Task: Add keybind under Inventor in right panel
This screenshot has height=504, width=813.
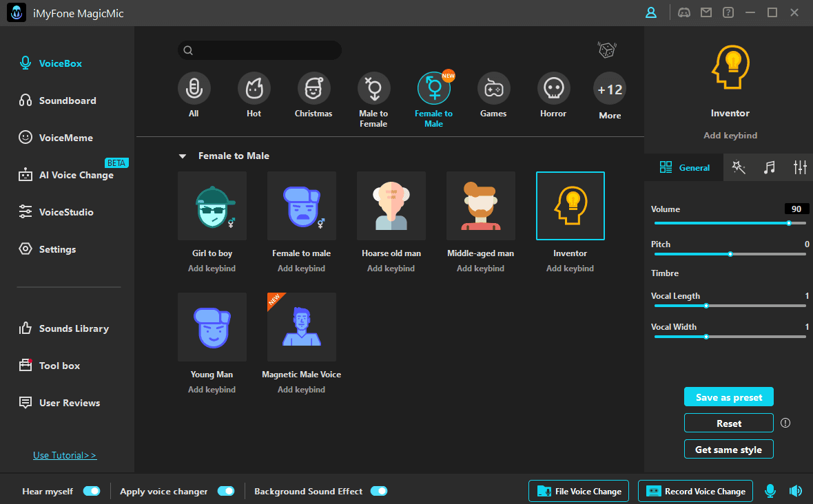Action: pos(730,135)
